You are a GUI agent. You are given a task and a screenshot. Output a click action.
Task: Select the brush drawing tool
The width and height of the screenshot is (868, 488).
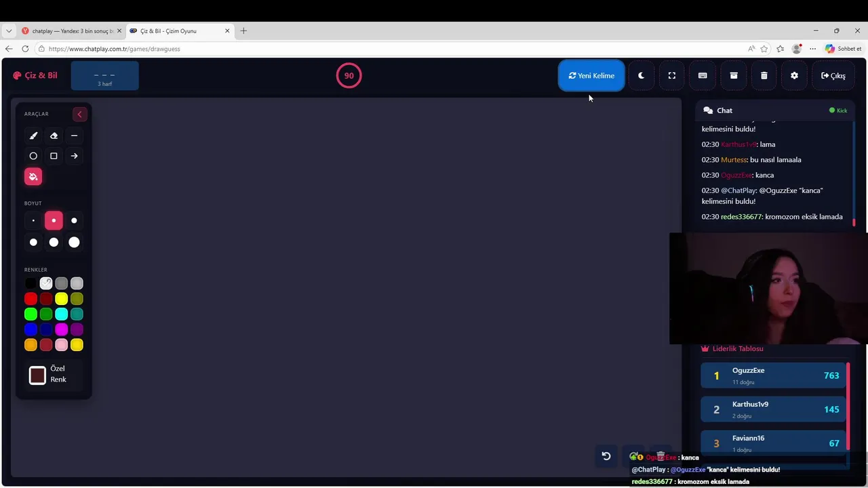click(33, 136)
